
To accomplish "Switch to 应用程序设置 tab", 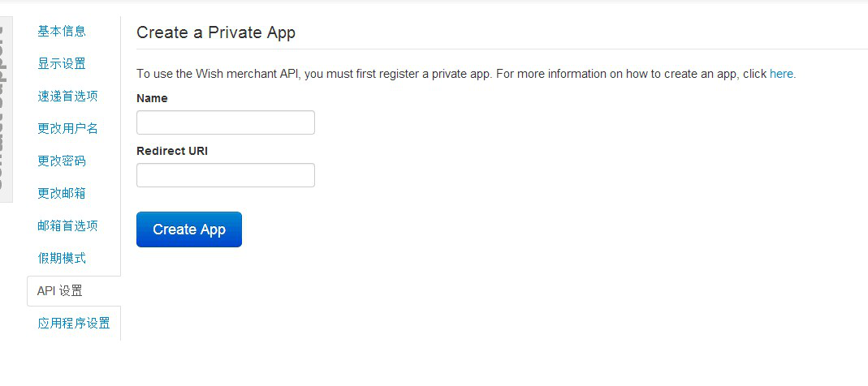I will pos(74,324).
